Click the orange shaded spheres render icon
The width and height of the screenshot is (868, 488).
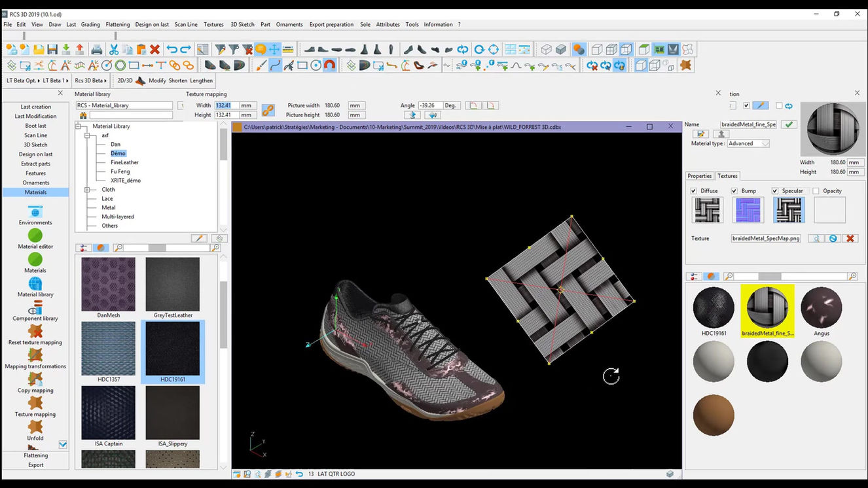click(579, 50)
